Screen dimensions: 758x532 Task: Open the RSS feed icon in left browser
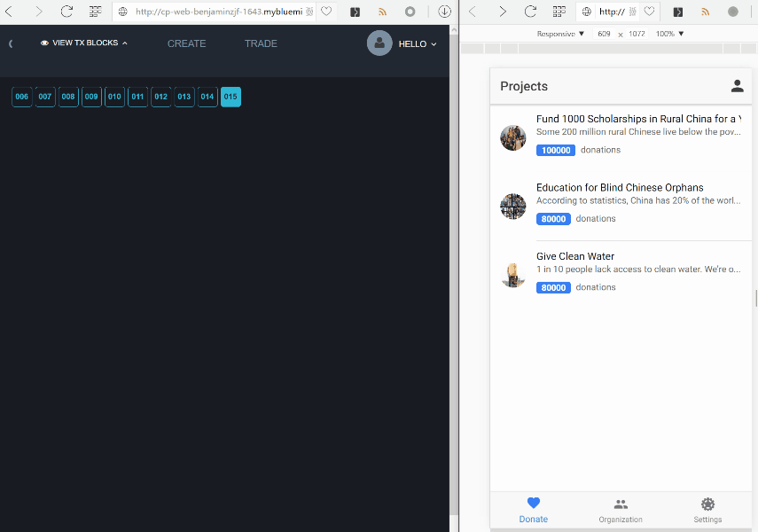[382, 12]
